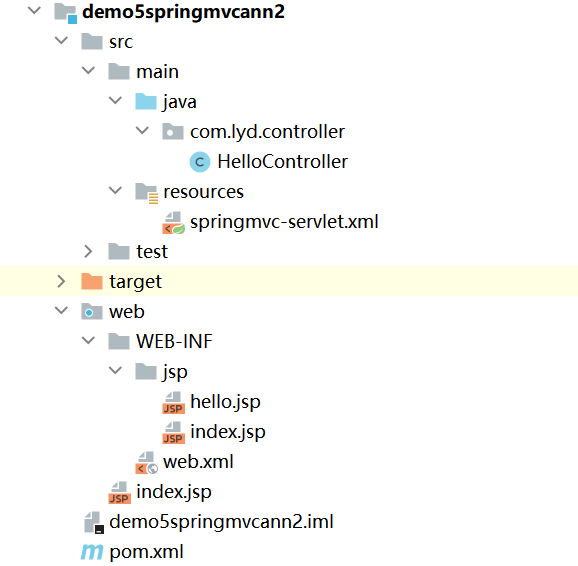
Task: Select the target label
Action: (135, 283)
